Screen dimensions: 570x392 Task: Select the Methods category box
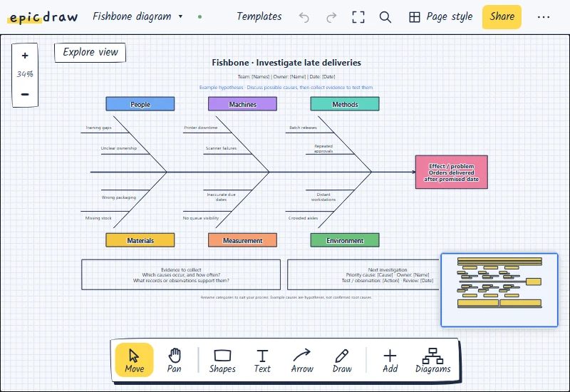coord(345,104)
